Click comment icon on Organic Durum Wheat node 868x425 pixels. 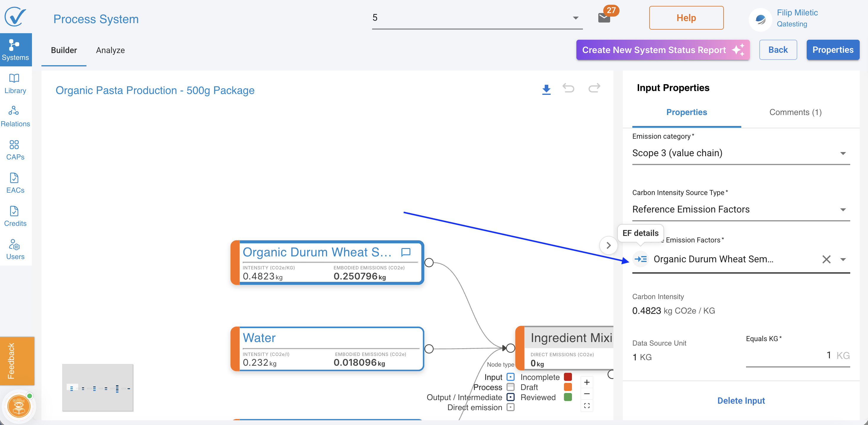(406, 252)
